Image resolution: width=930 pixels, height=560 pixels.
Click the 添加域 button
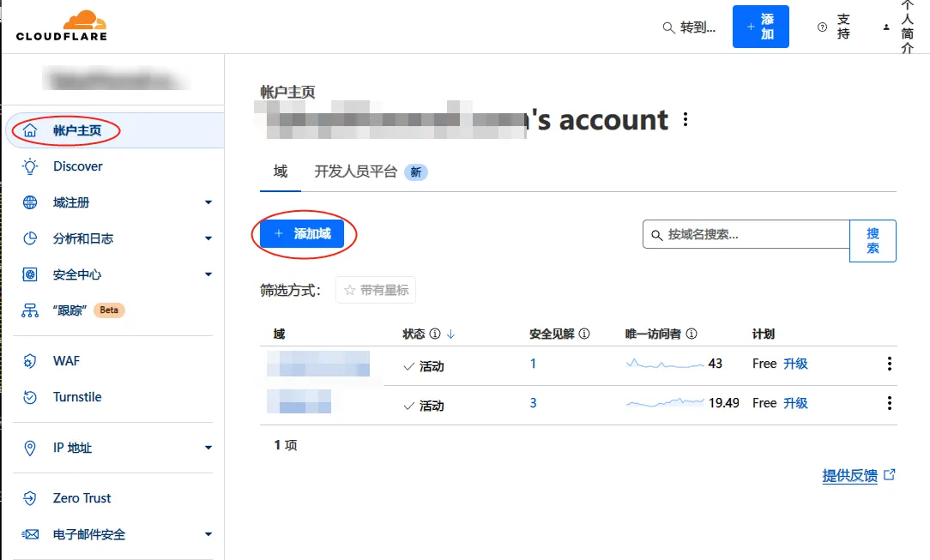point(304,232)
